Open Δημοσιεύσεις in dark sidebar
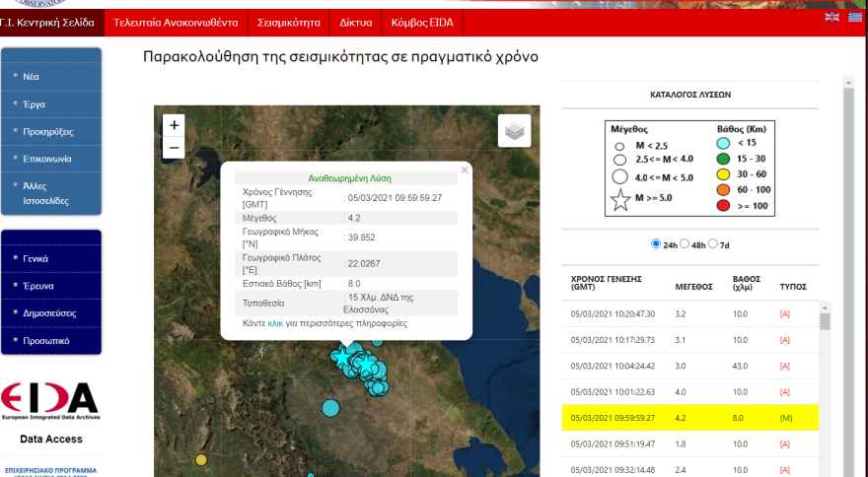The height and width of the screenshot is (477, 868). (x=51, y=312)
